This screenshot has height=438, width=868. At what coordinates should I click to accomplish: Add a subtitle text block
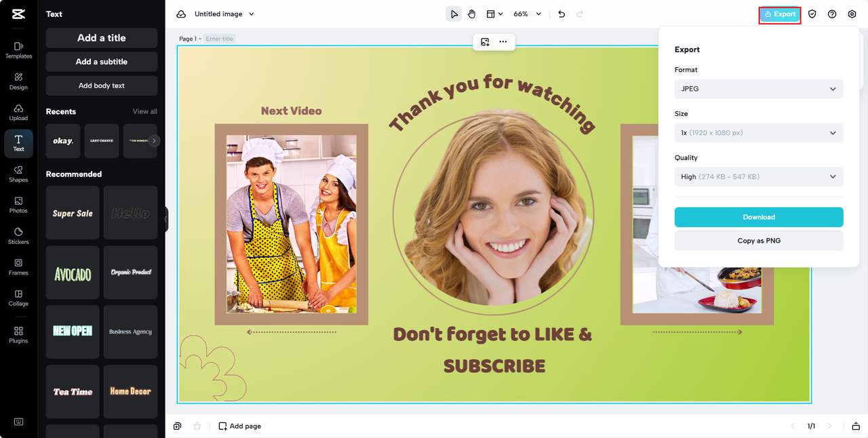pos(102,62)
